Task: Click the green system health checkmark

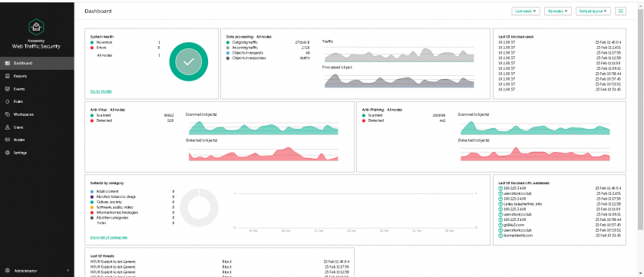Action: pyautogui.click(x=189, y=62)
